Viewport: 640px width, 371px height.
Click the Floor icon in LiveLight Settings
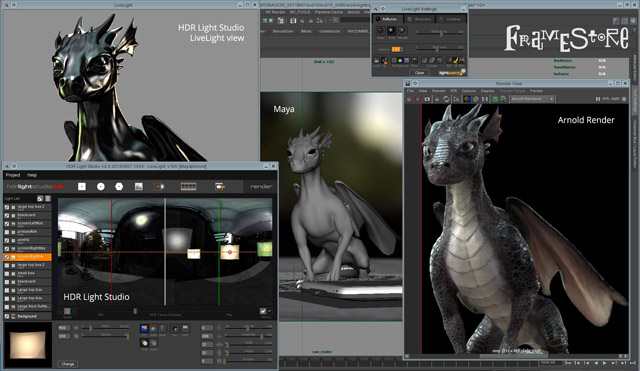[414, 61]
